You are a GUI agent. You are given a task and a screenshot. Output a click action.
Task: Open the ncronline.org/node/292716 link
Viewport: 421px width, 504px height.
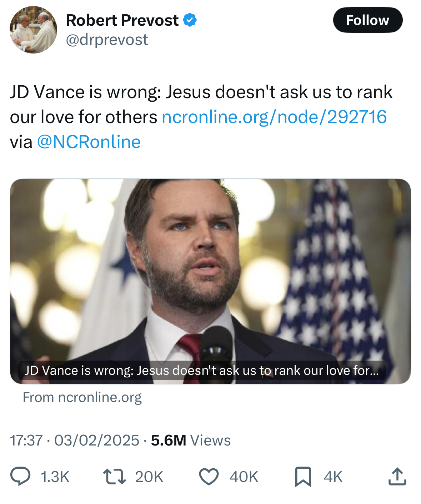pyautogui.click(x=274, y=117)
